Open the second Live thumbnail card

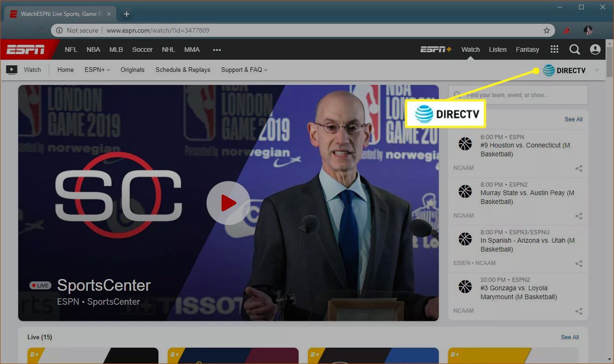click(233, 356)
